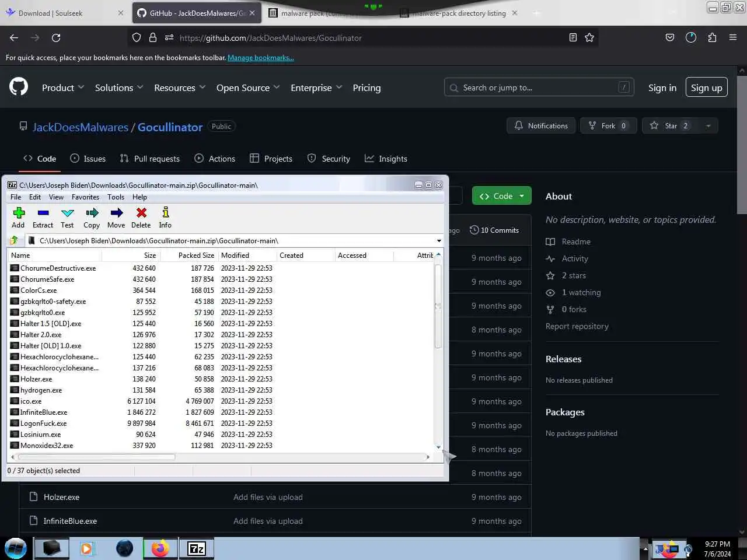The width and height of the screenshot is (747, 560).
Task: Click the Firefox URL address bar
Action: (362, 37)
